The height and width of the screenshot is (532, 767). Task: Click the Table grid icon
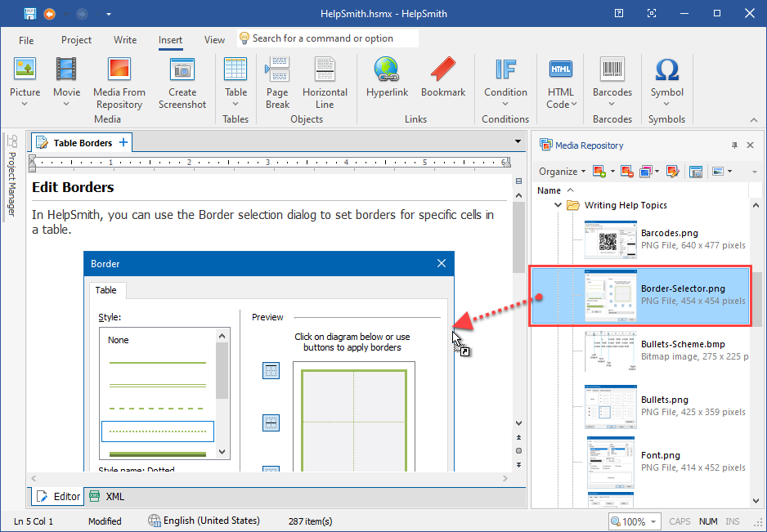coord(235,69)
